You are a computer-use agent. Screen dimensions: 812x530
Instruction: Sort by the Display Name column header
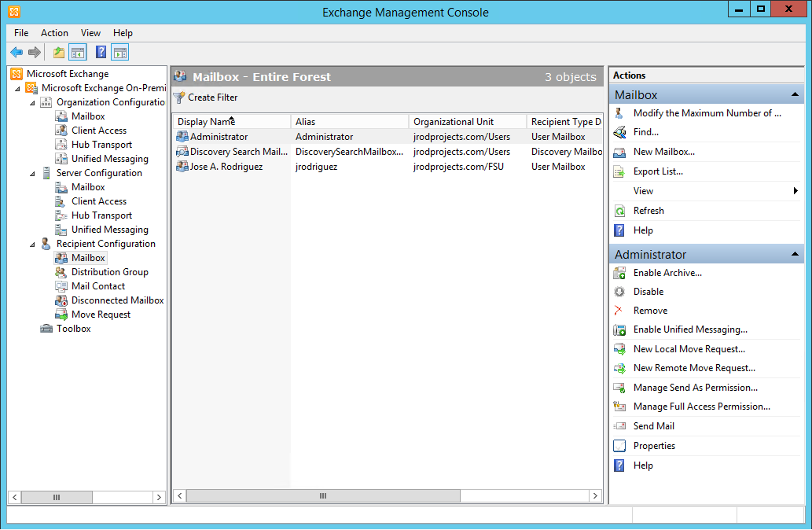click(x=231, y=122)
